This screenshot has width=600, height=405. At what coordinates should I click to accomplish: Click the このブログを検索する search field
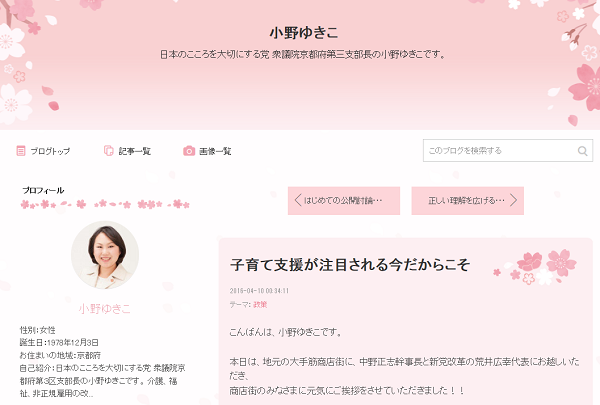[x=508, y=150]
